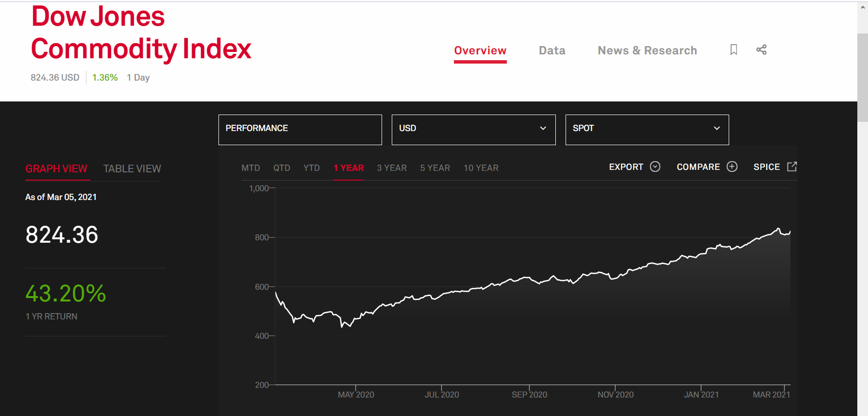
Task: Bookmark this index page
Action: point(734,50)
